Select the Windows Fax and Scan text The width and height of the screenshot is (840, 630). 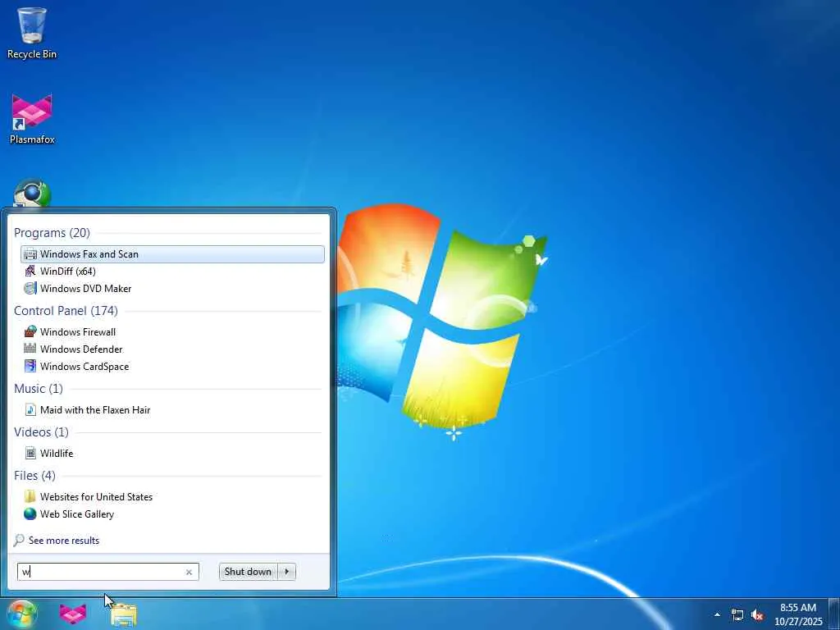pyautogui.click(x=89, y=254)
